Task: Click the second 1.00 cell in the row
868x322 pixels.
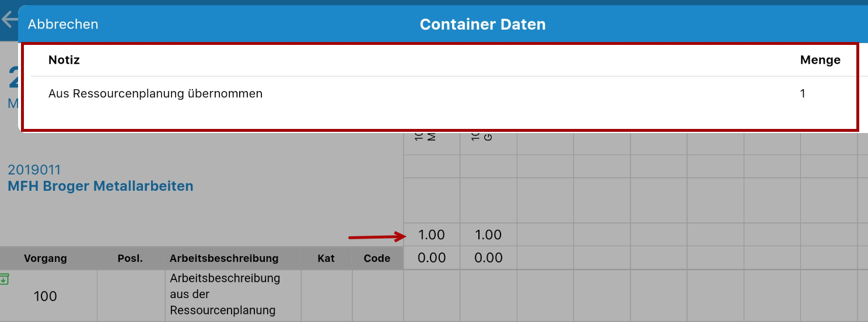Action: point(488,235)
